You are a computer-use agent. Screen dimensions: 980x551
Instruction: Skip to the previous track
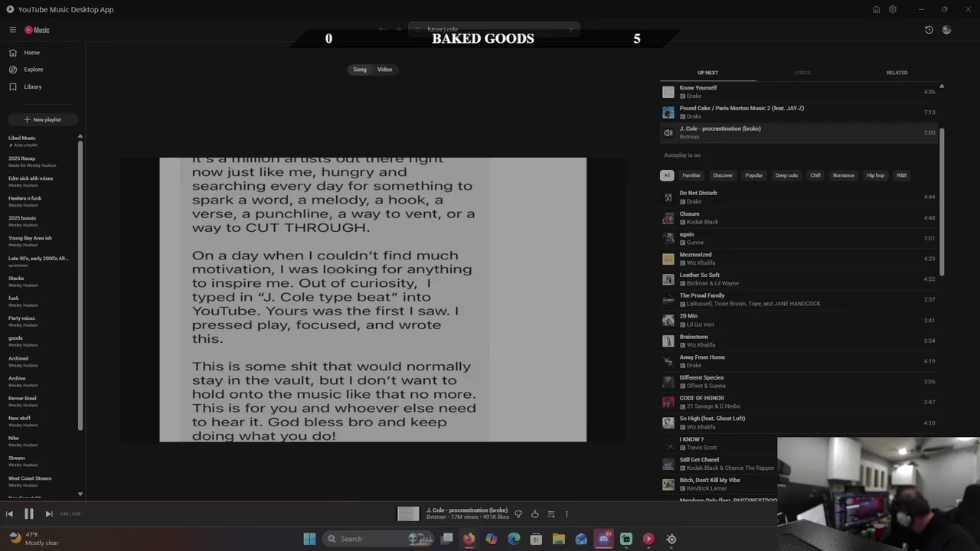pyautogui.click(x=9, y=514)
